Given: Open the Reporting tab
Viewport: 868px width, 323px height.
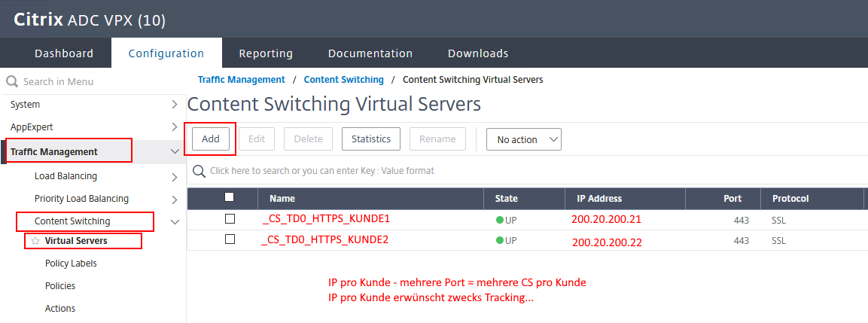Looking at the screenshot, I should point(266,53).
